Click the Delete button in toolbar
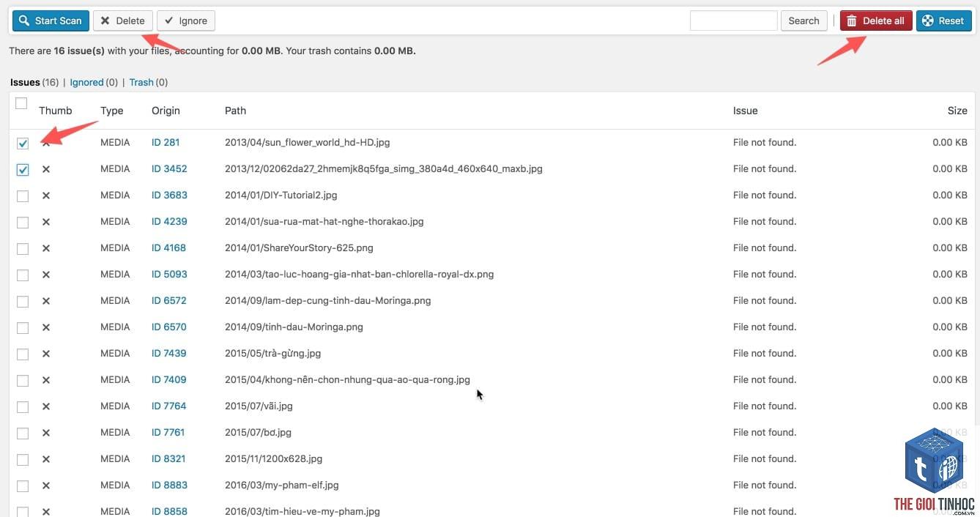Screen dimensions: 980x517 click(x=123, y=21)
